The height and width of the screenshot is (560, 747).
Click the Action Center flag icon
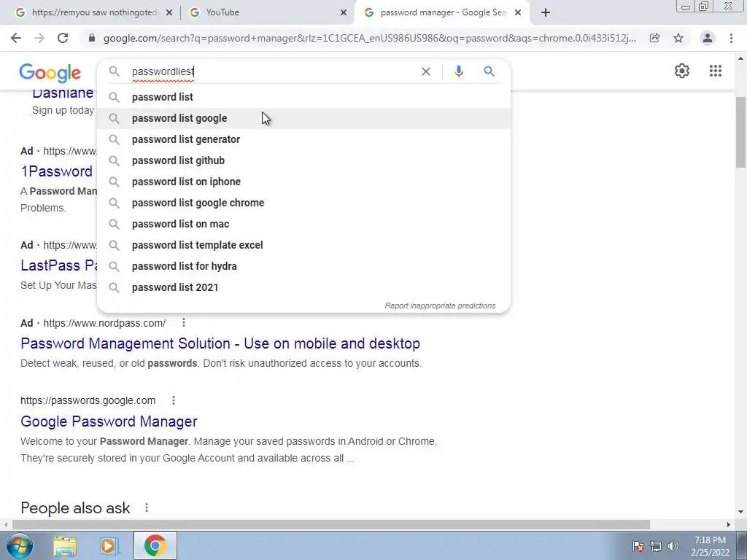click(x=638, y=546)
